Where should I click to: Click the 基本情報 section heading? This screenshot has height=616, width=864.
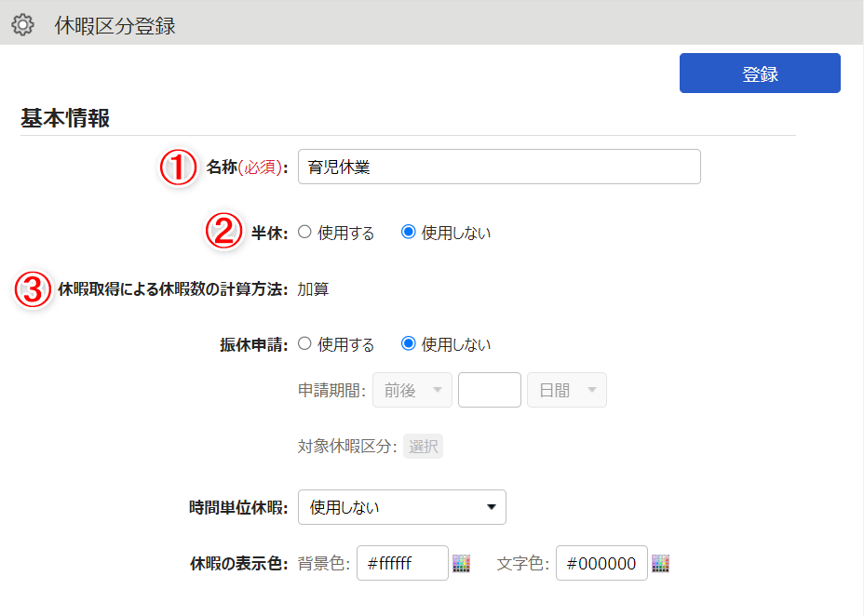click(65, 118)
